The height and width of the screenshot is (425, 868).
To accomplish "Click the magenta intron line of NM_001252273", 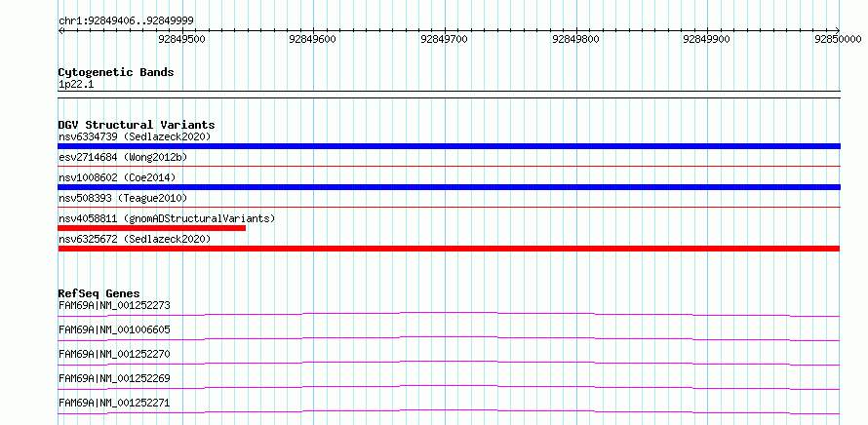I will [449, 313].
